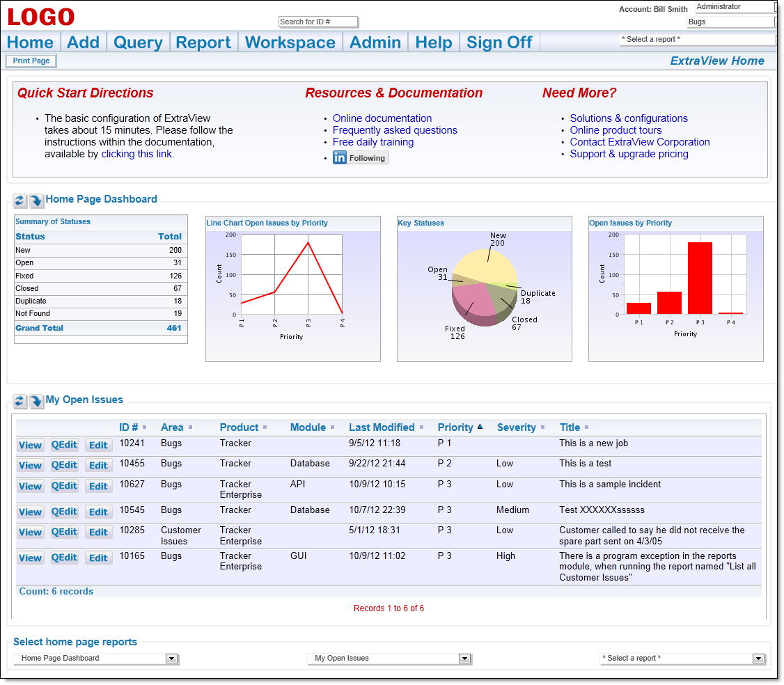784x685 pixels.
Task: Click the sort icon next to Severity column
Action: pos(542,427)
